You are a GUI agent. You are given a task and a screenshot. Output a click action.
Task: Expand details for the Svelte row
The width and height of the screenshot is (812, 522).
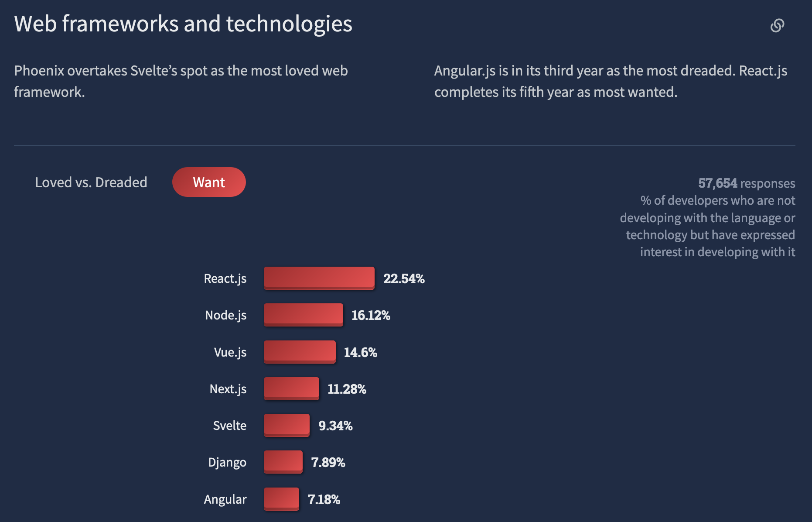229,425
